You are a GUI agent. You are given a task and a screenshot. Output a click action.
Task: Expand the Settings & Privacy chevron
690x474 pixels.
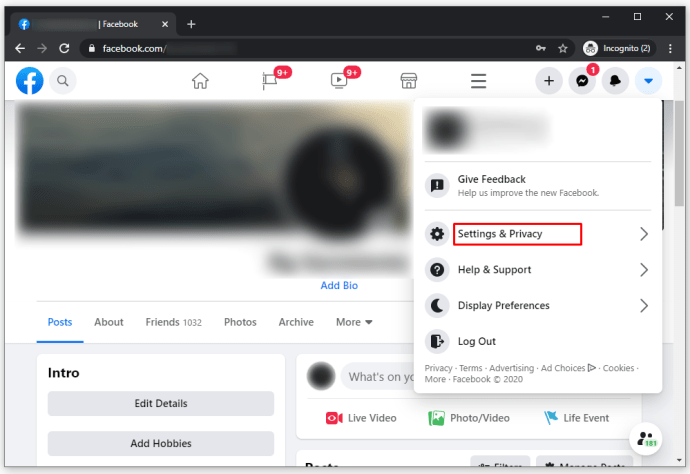pyautogui.click(x=644, y=234)
